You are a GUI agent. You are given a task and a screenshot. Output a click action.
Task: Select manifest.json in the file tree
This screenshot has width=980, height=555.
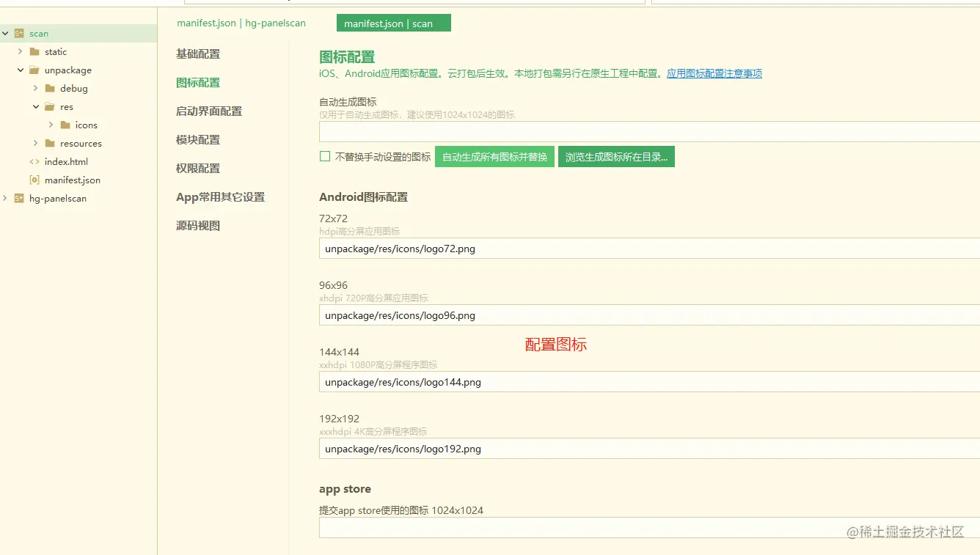(x=73, y=180)
